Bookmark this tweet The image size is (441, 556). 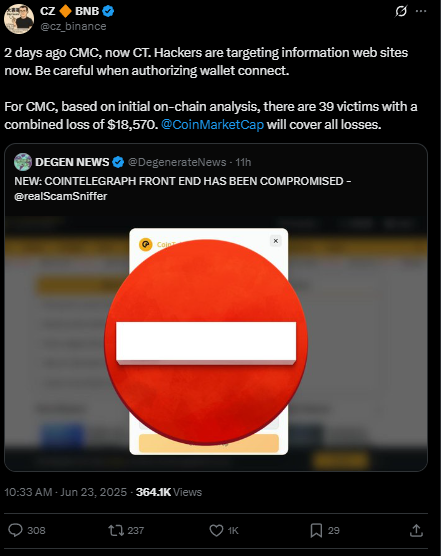click(x=316, y=530)
